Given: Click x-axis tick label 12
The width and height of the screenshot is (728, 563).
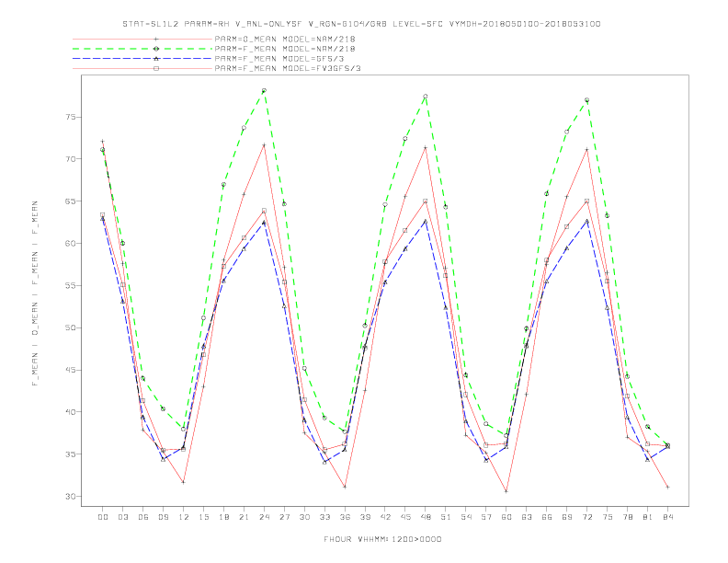Looking at the screenshot, I should coord(184,517).
